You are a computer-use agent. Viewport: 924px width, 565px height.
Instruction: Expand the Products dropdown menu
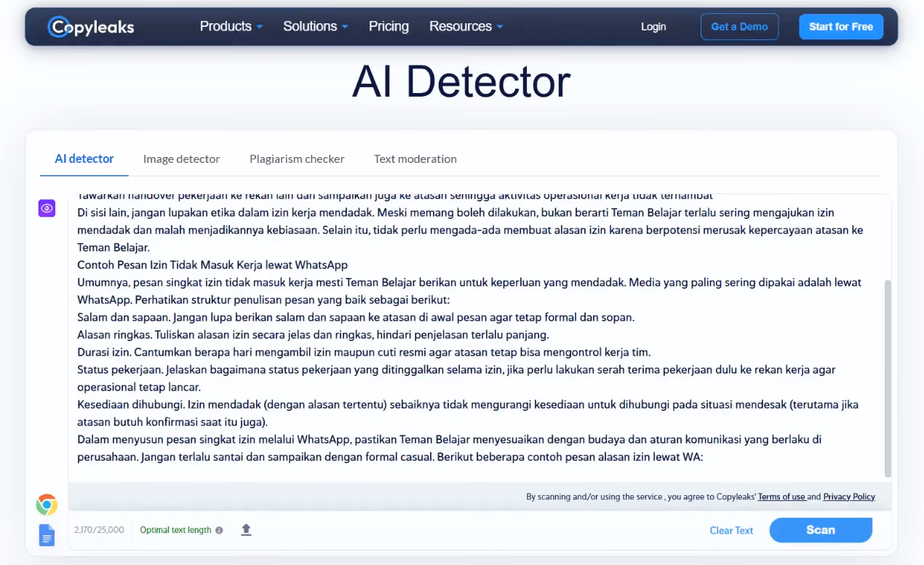point(231,27)
